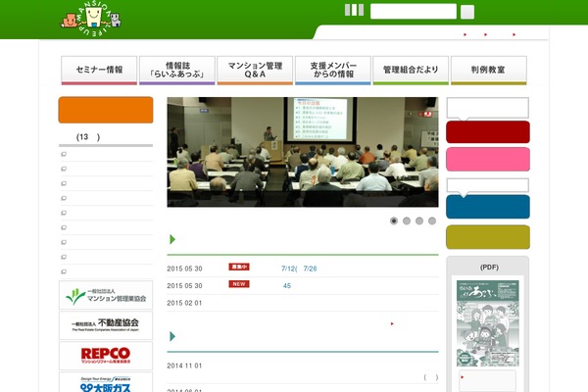Click the first sidebar list item icon under (13)
This screenshot has height=392, width=588.
[64, 154]
